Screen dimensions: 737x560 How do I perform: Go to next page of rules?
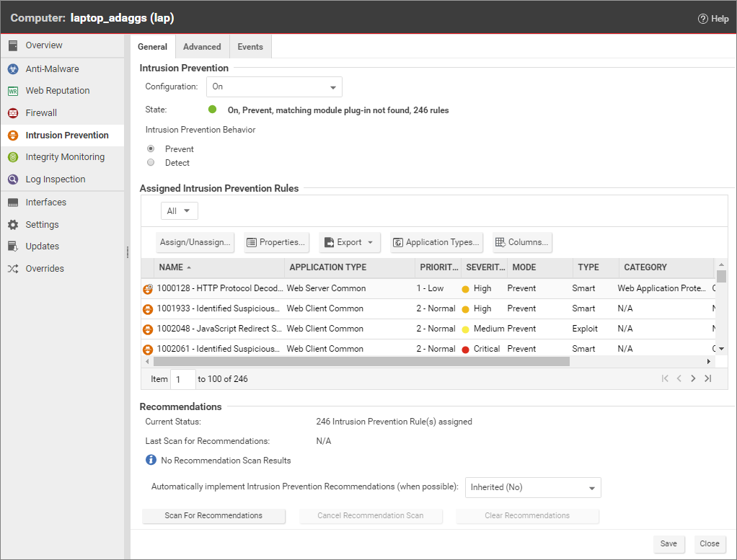pyautogui.click(x=693, y=378)
